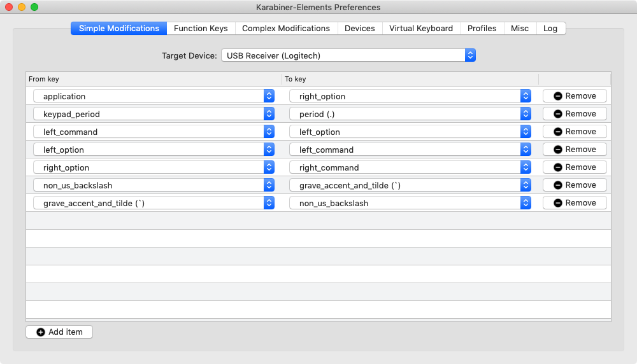Click the plus icon on Add item
Image resolution: width=637 pixels, height=364 pixels.
point(41,332)
